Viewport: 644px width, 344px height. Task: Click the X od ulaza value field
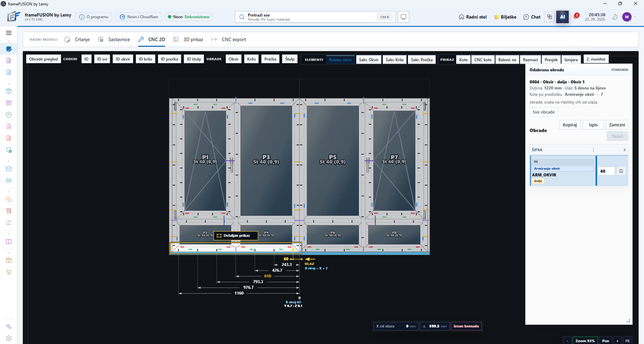coord(396,326)
